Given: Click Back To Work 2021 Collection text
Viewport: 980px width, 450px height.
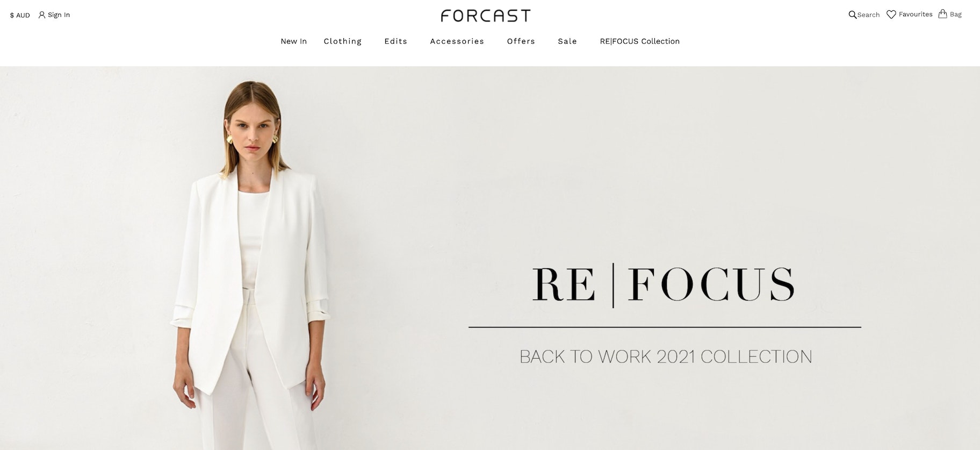Looking at the screenshot, I should (666, 356).
